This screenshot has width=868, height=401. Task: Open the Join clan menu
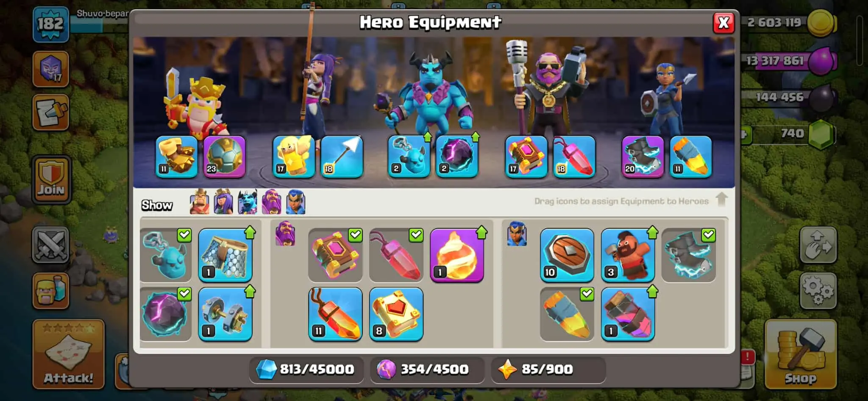(51, 179)
